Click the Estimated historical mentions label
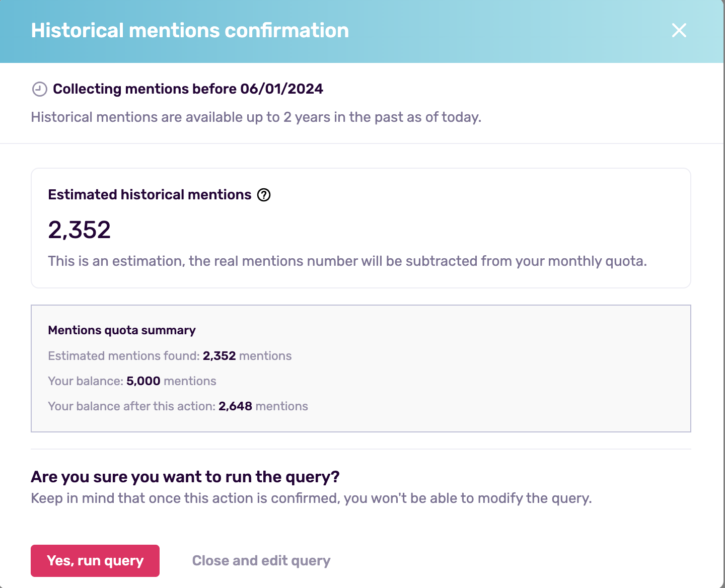Screen dimensions: 725x588 coord(150,195)
